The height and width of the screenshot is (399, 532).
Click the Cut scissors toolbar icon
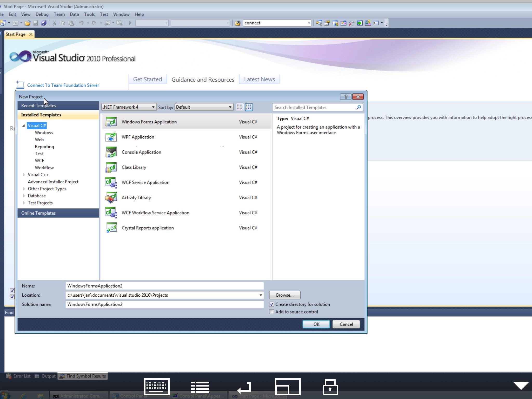pyautogui.click(x=54, y=23)
